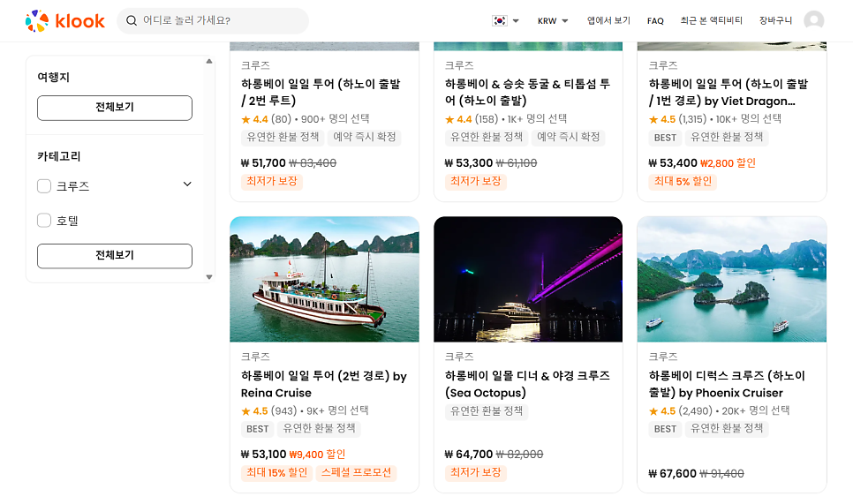
Task: Click the Phoenix Cruiser bay photo
Action: coord(732,280)
